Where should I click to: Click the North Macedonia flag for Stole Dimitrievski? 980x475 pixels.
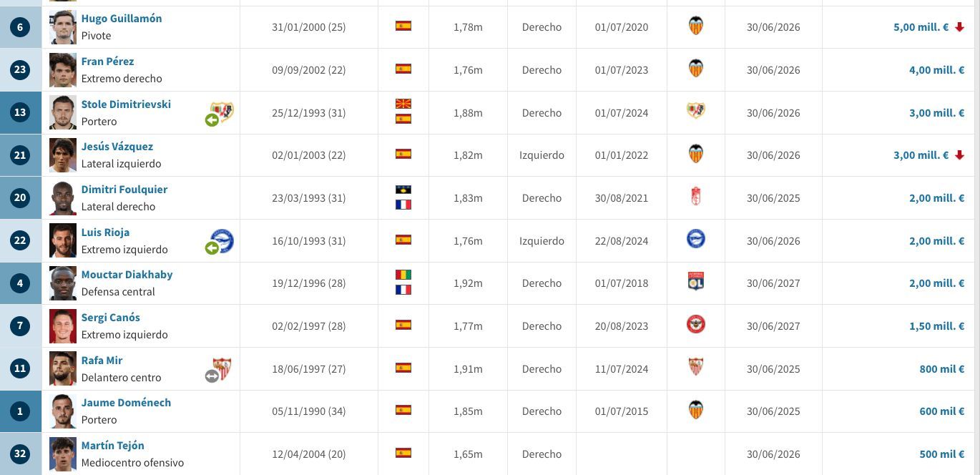pyautogui.click(x=403, y=103)
